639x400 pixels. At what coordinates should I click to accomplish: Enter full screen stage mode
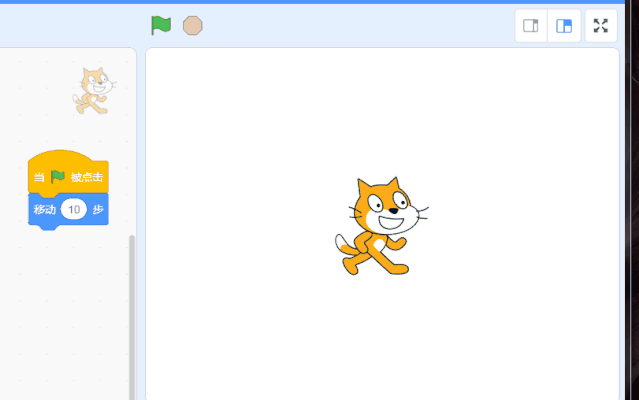601,26
